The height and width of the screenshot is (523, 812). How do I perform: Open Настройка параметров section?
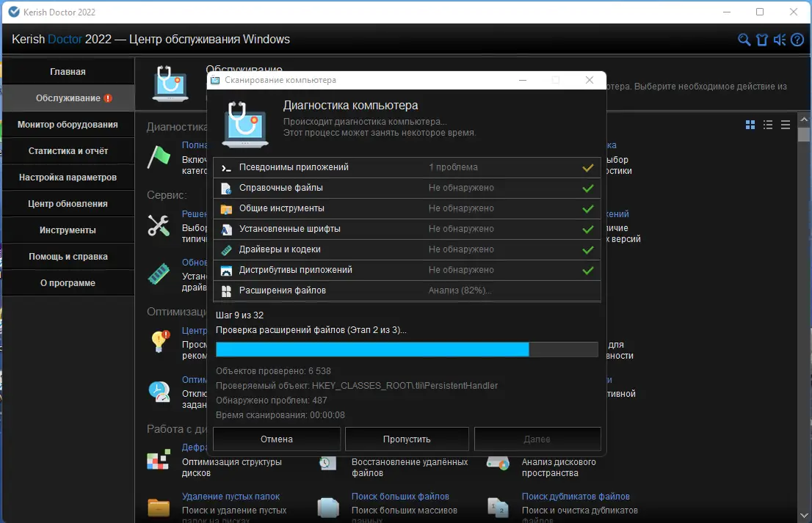(68, 177)
